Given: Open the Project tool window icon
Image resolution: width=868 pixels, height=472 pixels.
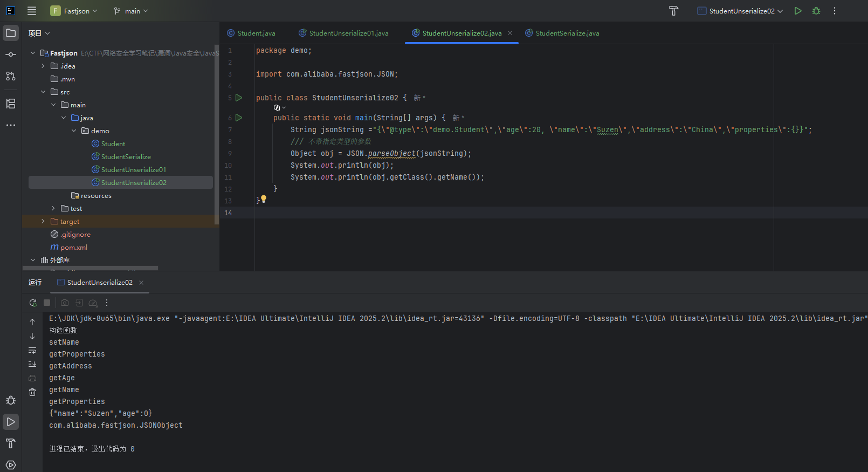Looking at the screenshot, I should click(x=11, y=33).
